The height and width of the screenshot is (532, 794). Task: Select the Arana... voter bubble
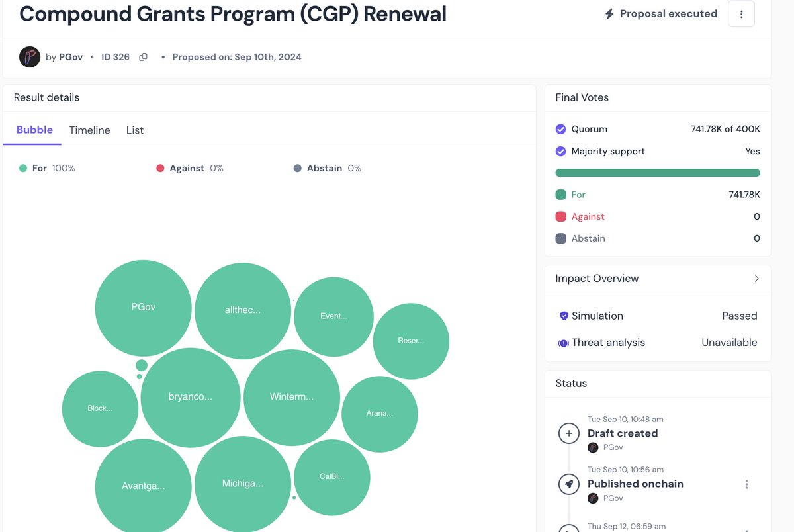point(380,414)
